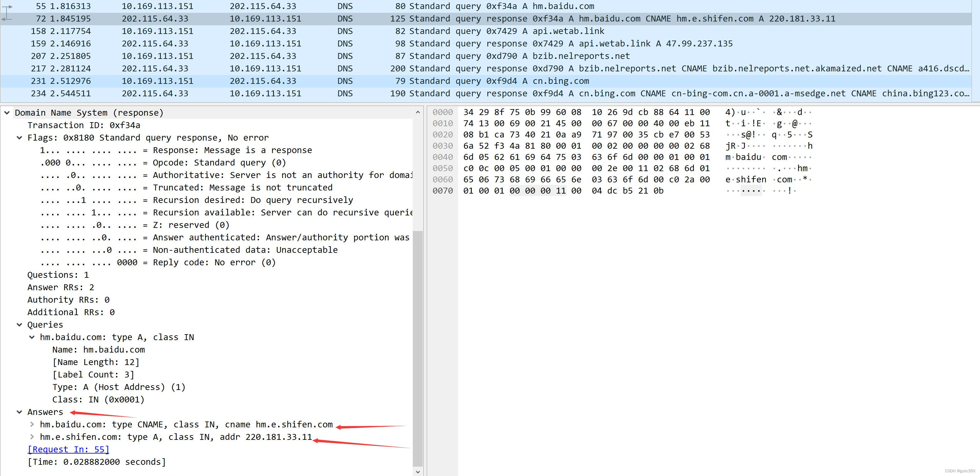
Task: Click ASCII text 'm·baidu· com' in hex pane
Action: 756,157
